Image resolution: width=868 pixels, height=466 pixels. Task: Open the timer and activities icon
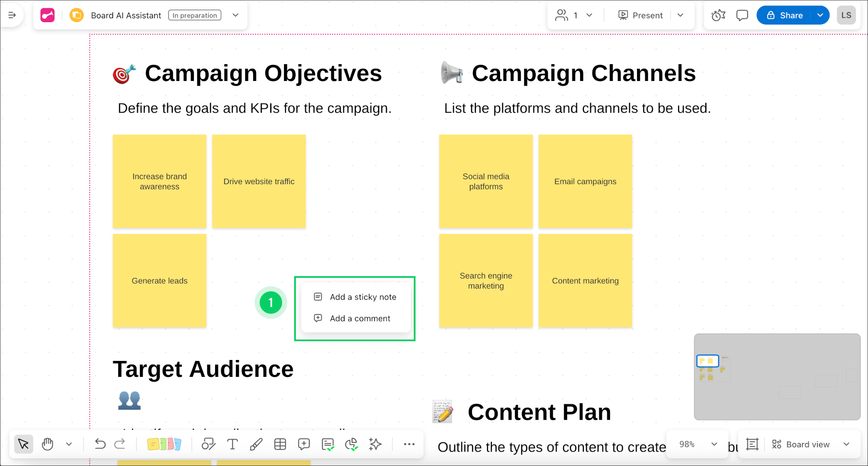pyautogui.click(x=718, y=15)
